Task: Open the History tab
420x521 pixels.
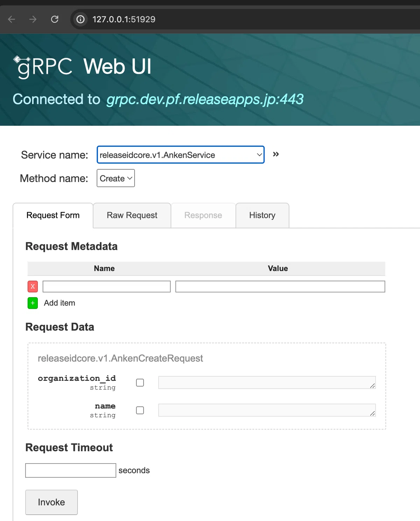Action: tap(262, 215)
